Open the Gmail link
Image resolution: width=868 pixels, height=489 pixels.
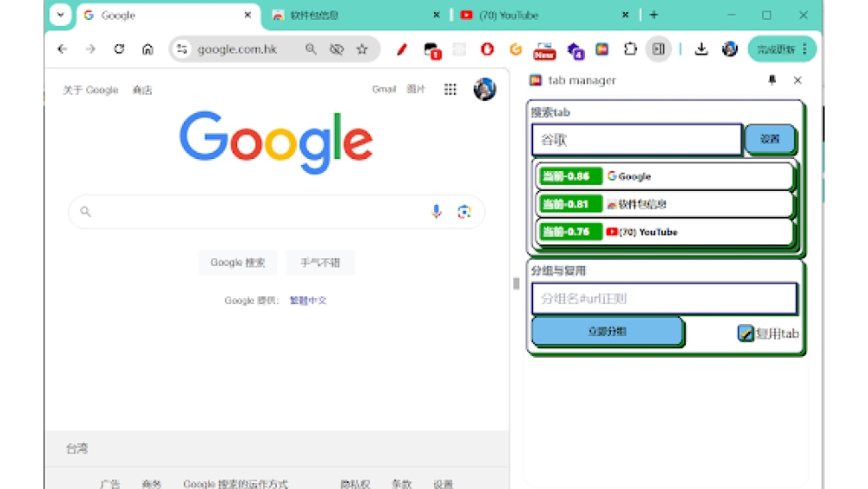[x=384, y=89]
